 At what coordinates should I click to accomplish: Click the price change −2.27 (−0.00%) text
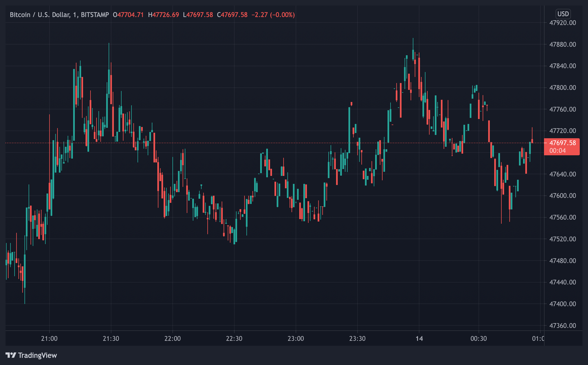click(273, 15)
